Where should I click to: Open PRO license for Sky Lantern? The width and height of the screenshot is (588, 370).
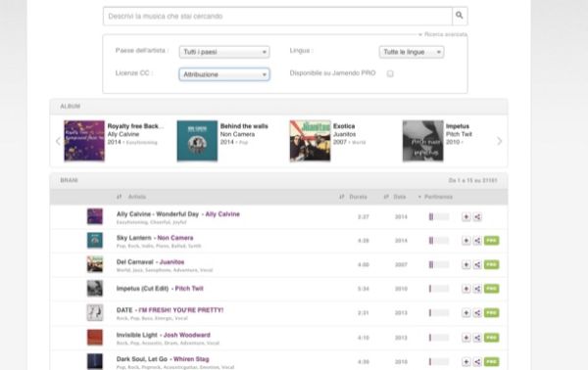pyautogui.click(x=491, y=241)
